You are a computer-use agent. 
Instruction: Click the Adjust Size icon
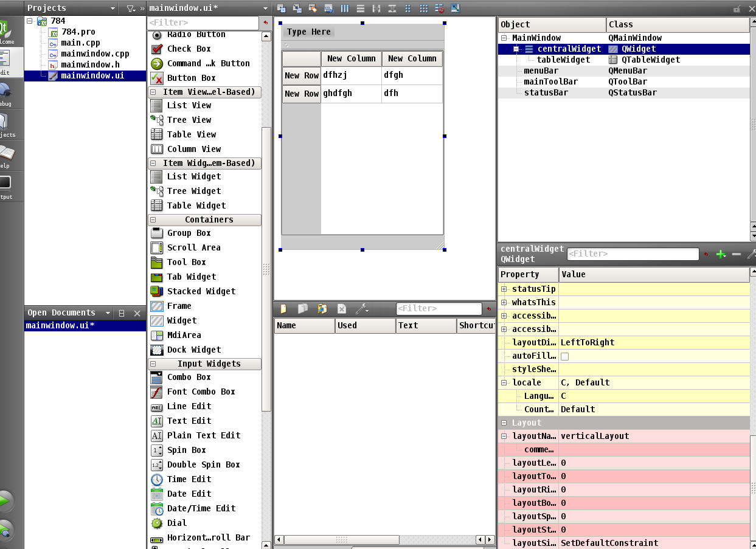coord(455,9)
